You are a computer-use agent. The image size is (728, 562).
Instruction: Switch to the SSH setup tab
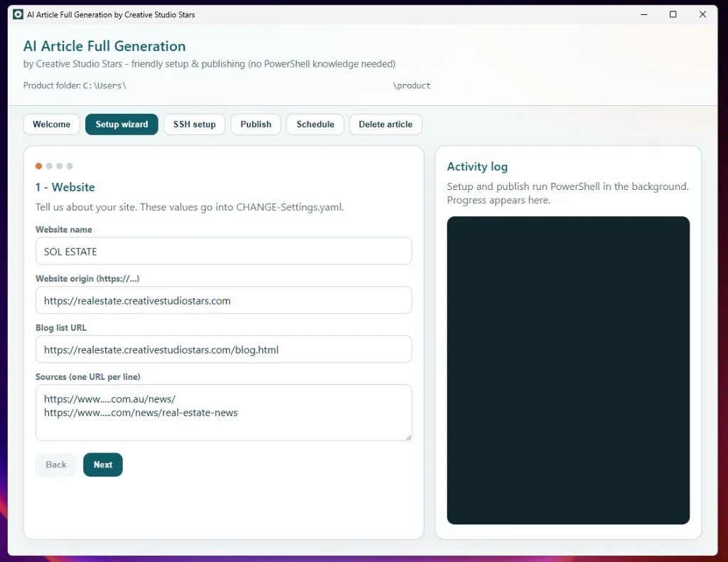pyautogui.click(x=194, y=124)
